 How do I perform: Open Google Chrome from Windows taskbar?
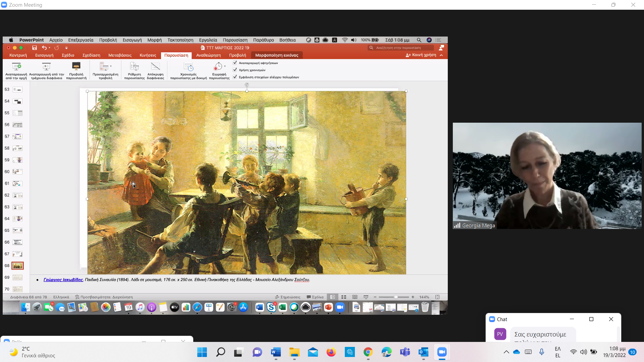(x=368, y=352)
